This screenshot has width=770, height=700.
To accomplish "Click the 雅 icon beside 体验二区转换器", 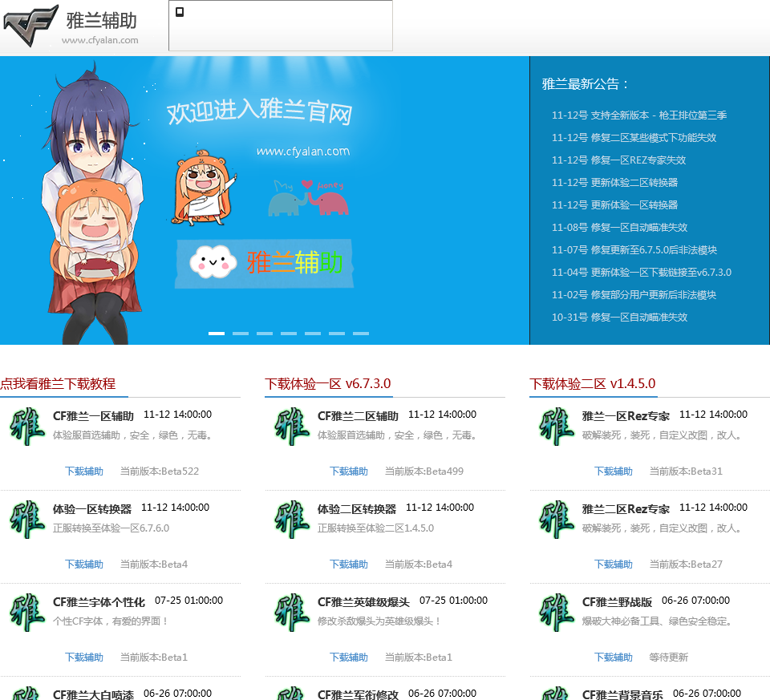I will click(x=292, y=520).
